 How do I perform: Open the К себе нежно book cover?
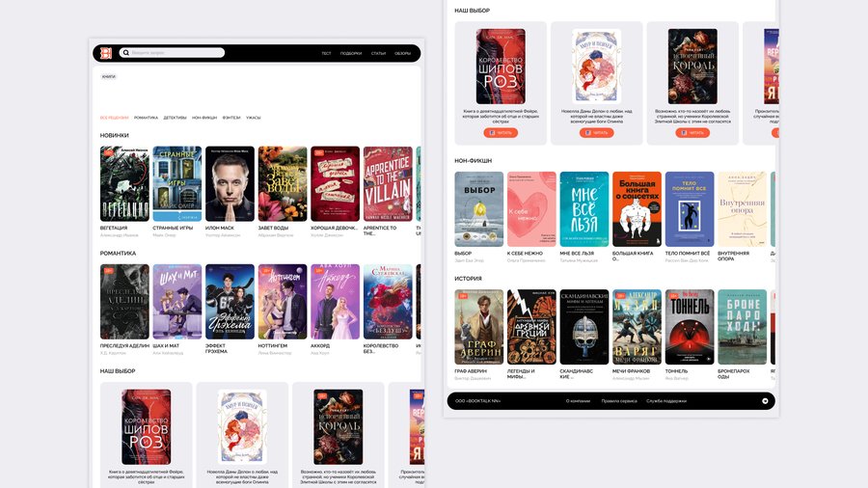click(x=531, y=209)
